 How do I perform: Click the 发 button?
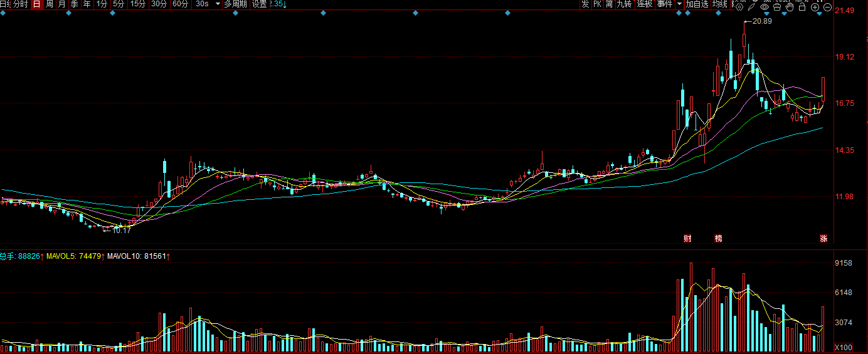[x=585, y=4]
